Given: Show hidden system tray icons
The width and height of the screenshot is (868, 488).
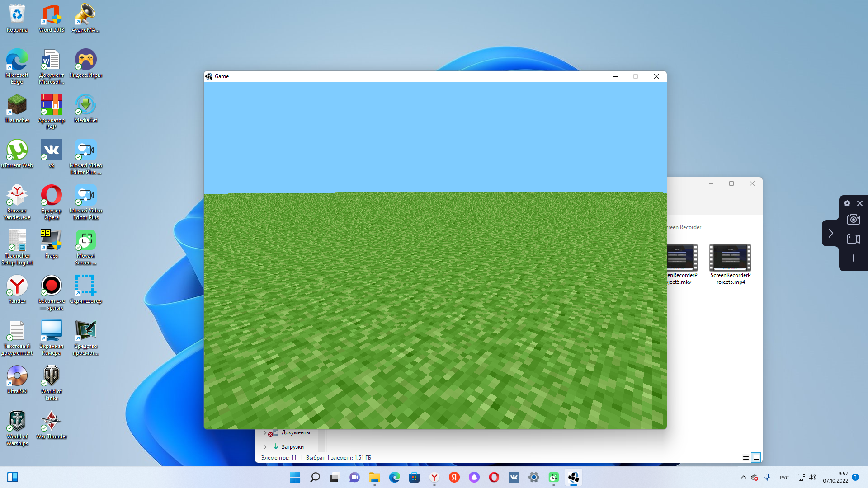Looking at the screenshot, I should pyautogui.click(x=743, y=477).
